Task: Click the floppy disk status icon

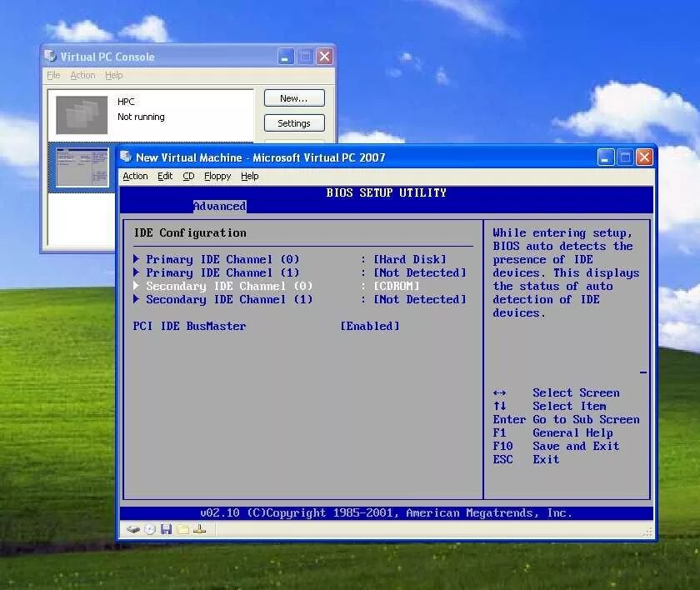Action: (x=167, y=530)
